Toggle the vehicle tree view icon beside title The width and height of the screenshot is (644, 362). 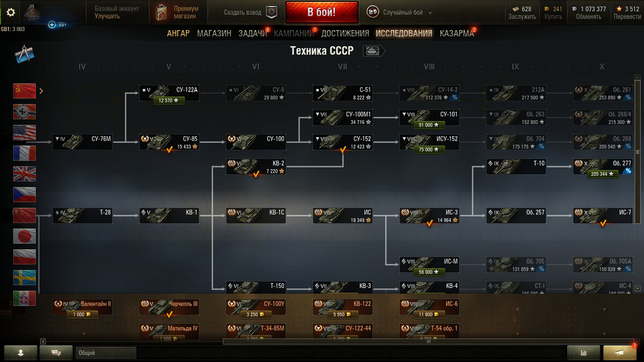(x=374, y=51)
